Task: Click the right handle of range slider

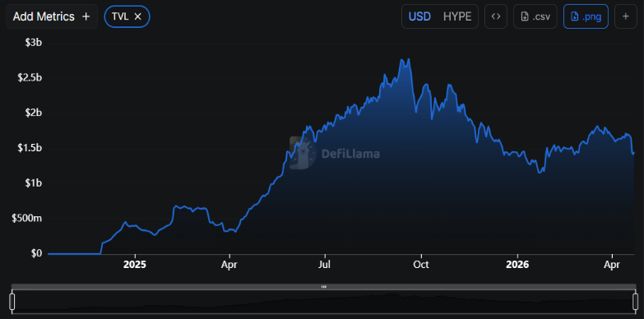Action: (x=636, y=301)
